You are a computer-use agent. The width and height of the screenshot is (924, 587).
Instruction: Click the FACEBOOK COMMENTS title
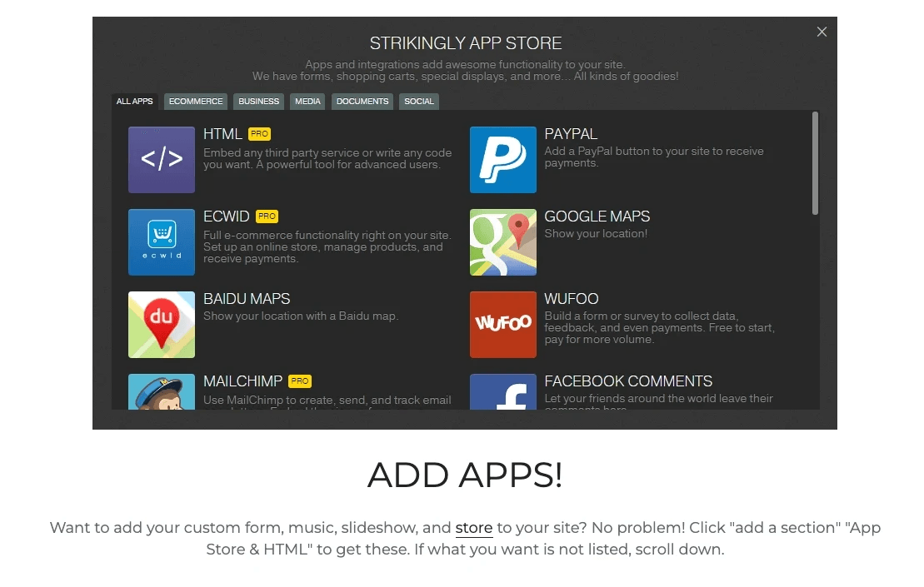(628, 381)
